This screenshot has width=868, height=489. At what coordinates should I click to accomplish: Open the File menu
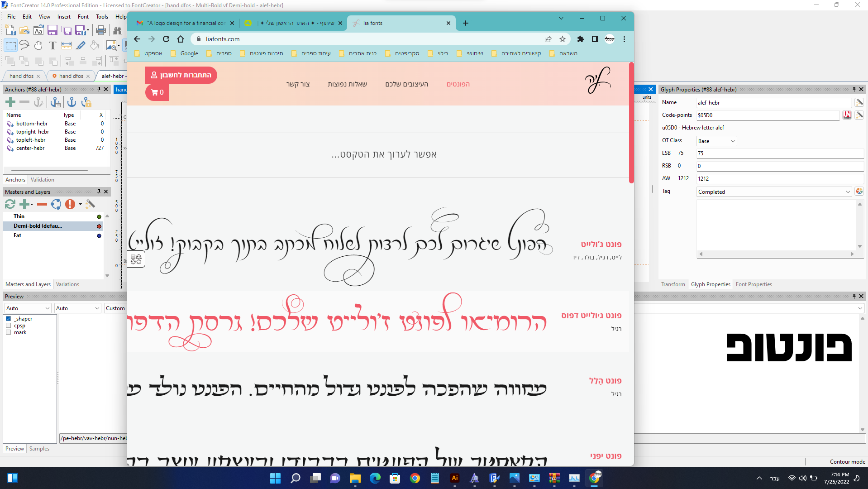click(11, 17)
